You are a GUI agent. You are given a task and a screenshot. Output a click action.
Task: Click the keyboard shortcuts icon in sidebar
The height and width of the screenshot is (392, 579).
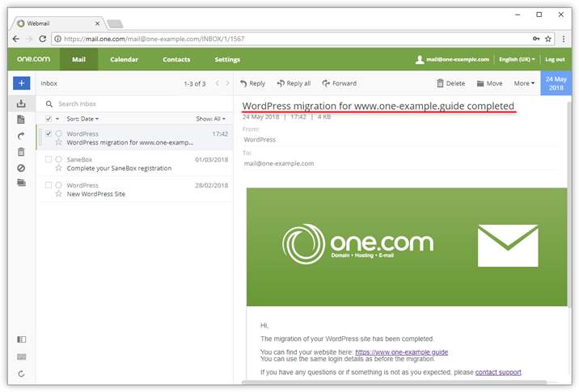pyautogui.click(x=21, y=356)
